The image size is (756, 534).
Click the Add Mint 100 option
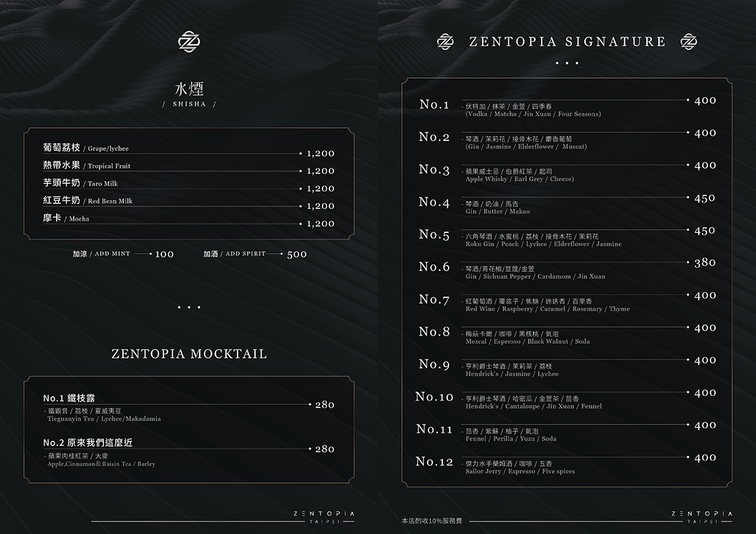(x=123, y=254)
